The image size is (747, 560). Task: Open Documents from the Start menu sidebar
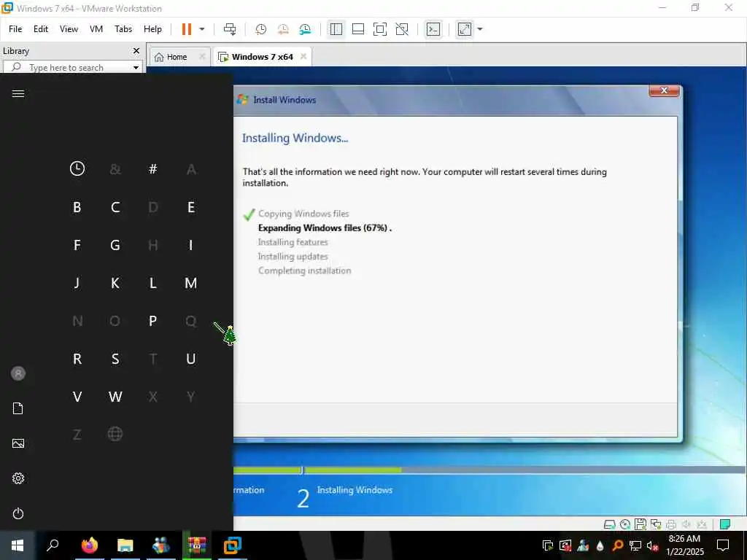18,408
